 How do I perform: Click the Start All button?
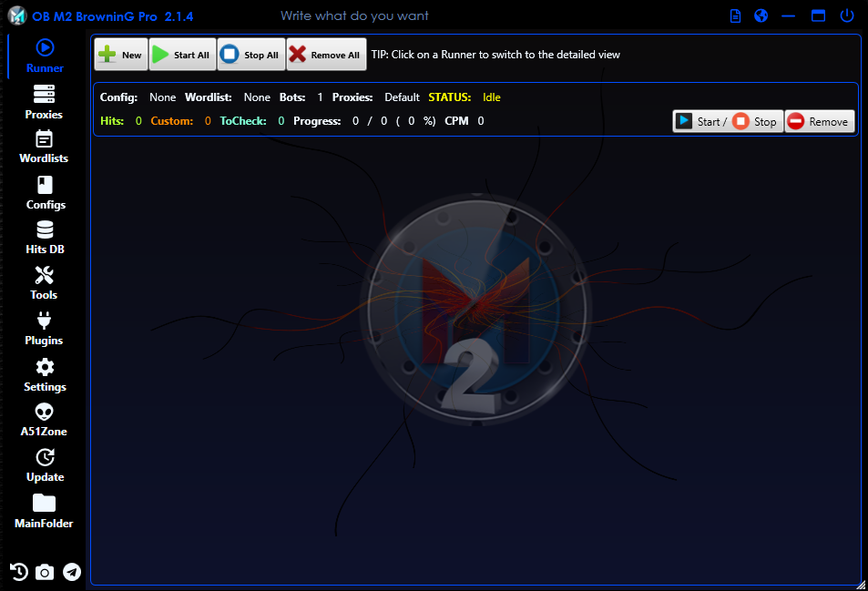pyautogui.click(x=182, y=55)
